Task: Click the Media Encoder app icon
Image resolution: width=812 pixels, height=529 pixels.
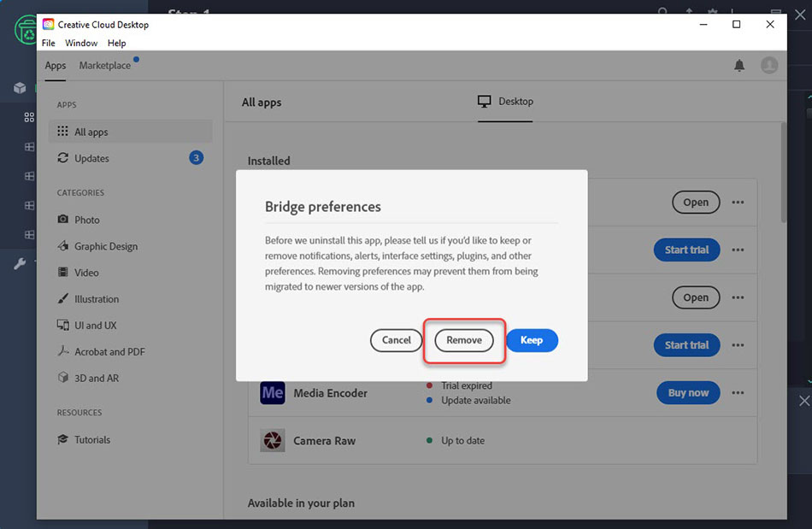Action: [273, 392]
